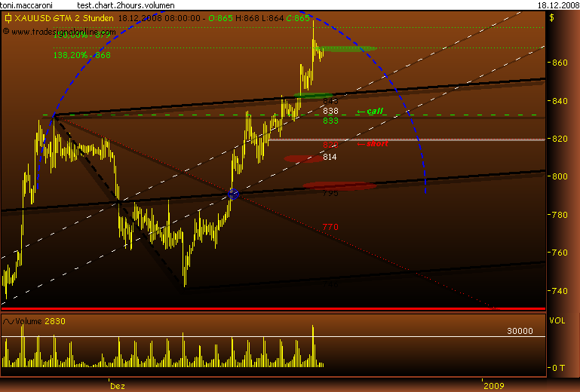Click the wave icon beside Volume 2830

[x=8, y=321]
